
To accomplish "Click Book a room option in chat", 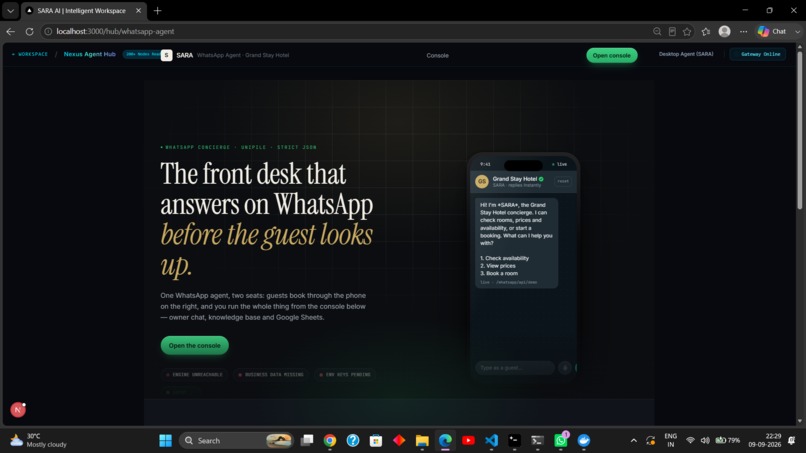I will pos(499,274).
